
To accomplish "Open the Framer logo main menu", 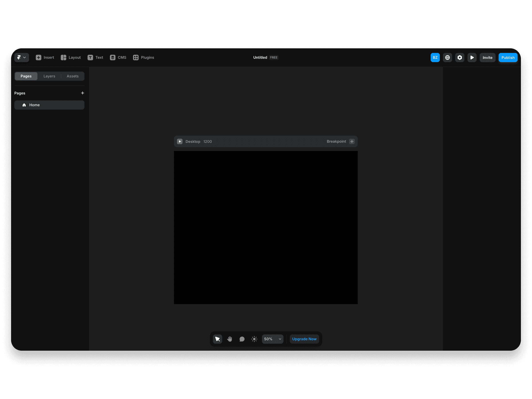I will coord(22,57).
